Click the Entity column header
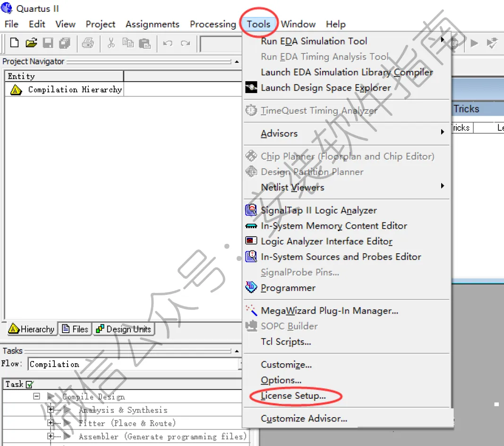The width and height of the screenshot is (504, 446). (64, 76)
